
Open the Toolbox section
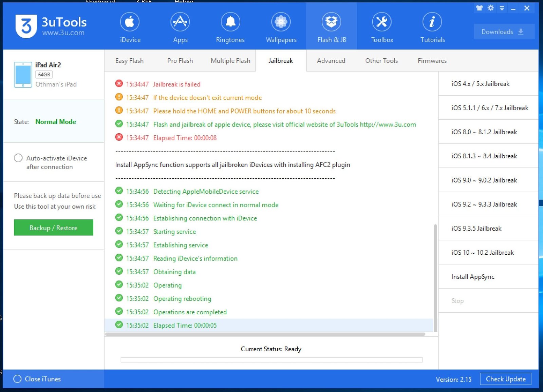coord(382,27)
